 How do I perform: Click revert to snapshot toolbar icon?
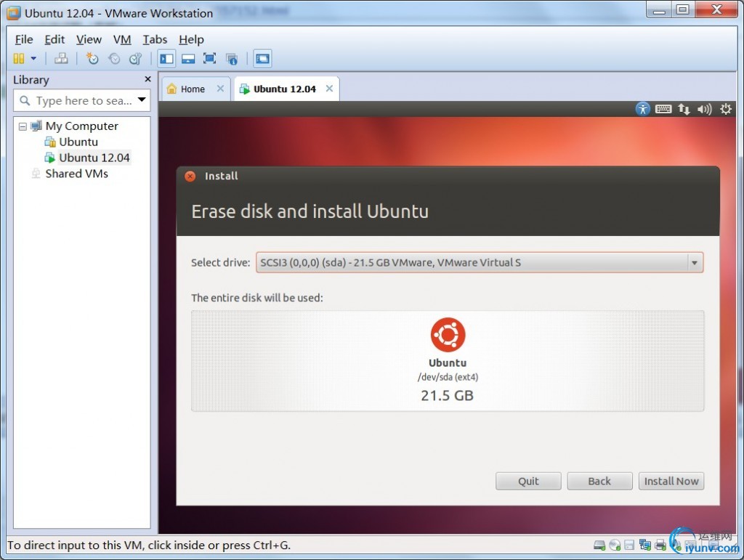click(114, 58)
